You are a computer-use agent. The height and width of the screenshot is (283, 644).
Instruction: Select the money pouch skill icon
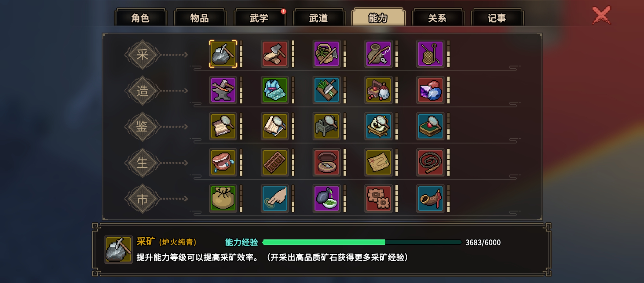(223, 198)
